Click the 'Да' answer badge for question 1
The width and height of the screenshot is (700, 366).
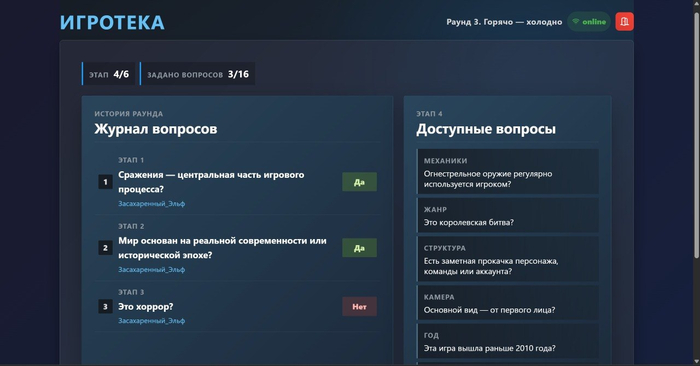pyautogui.click(x=359, y=182)
